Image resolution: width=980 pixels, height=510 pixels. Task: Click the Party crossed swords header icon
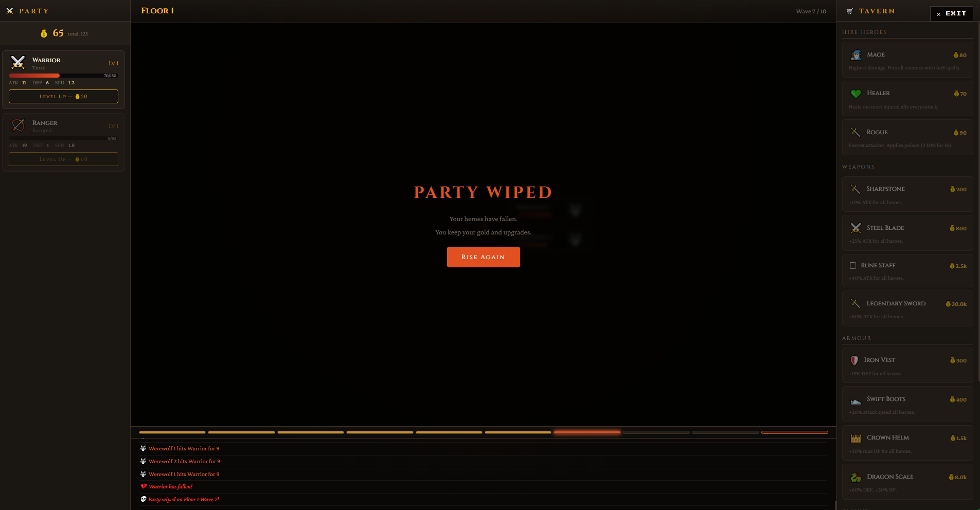[x=10, y=11]
